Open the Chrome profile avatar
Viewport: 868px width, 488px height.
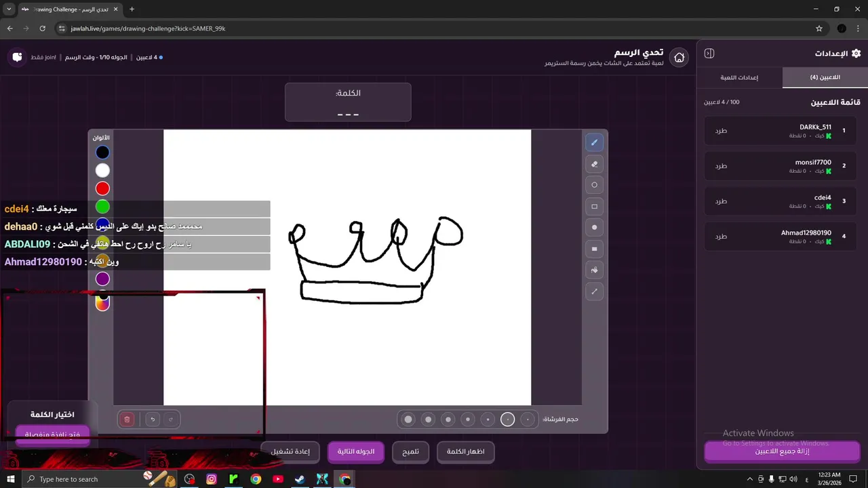(x=842, y=28)
